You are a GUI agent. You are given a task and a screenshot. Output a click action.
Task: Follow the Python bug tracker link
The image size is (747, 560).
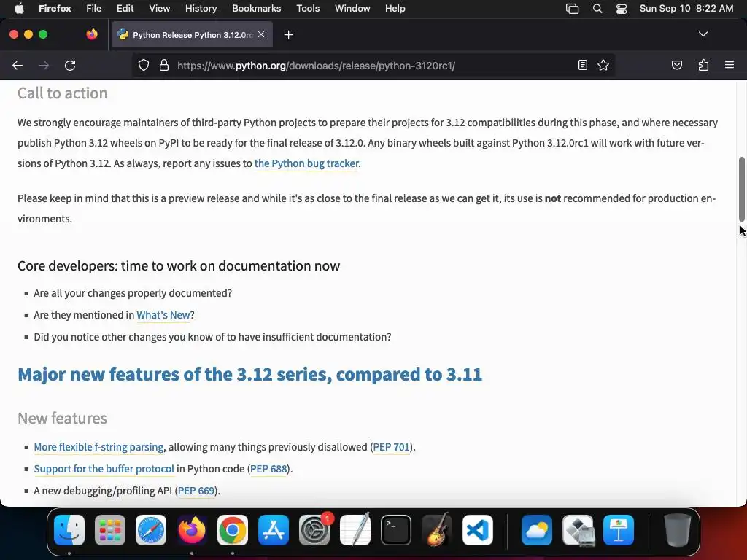(306, 163)
